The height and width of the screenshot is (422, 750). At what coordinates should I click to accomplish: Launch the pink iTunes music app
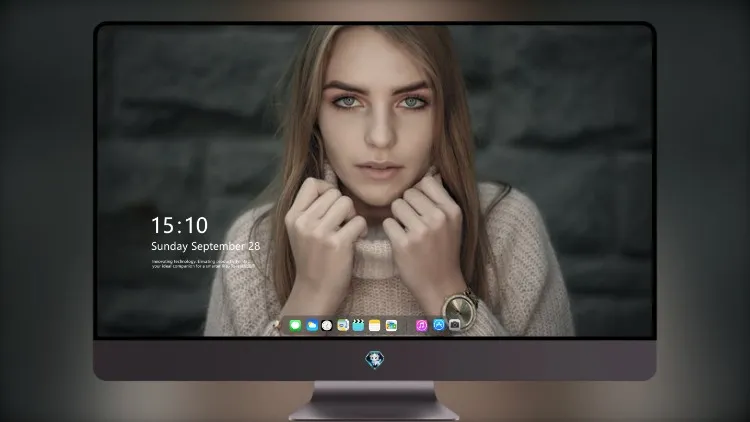(421, 326)
